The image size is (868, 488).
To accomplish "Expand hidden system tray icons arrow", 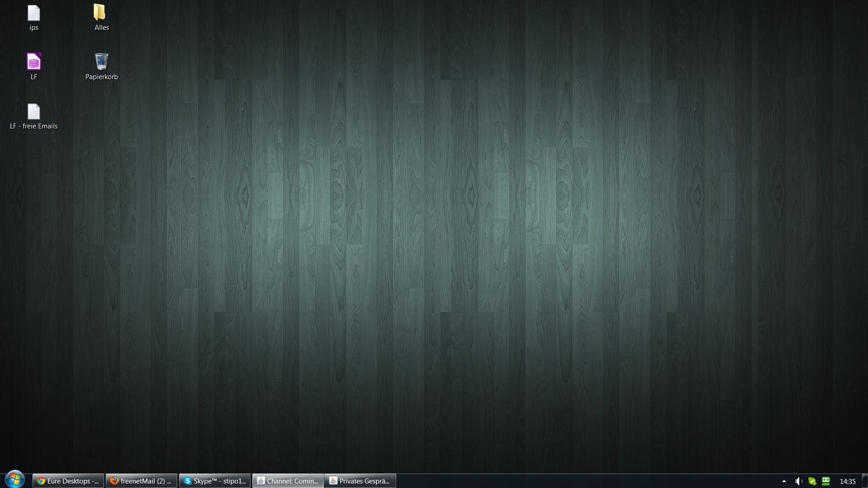I will (784, 481).
